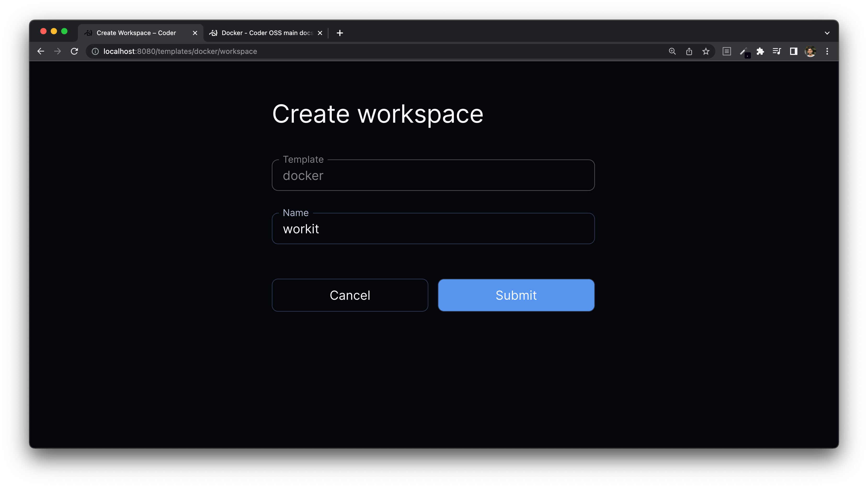Image resolution: width=868 pixels, height=487 pixels.
Task: Click the address bar URL
Action: (x=181, y=51)
